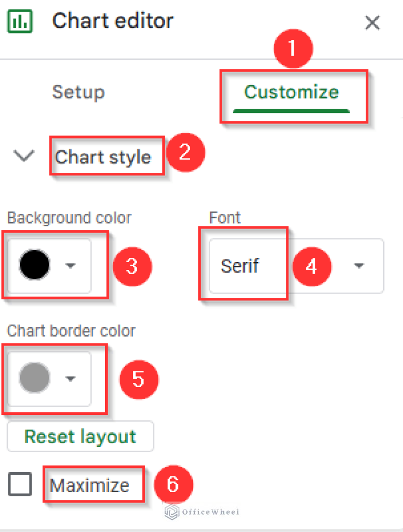
Task: Open the Font dropdown showing Serif
Action: click(x=241, y=266)
